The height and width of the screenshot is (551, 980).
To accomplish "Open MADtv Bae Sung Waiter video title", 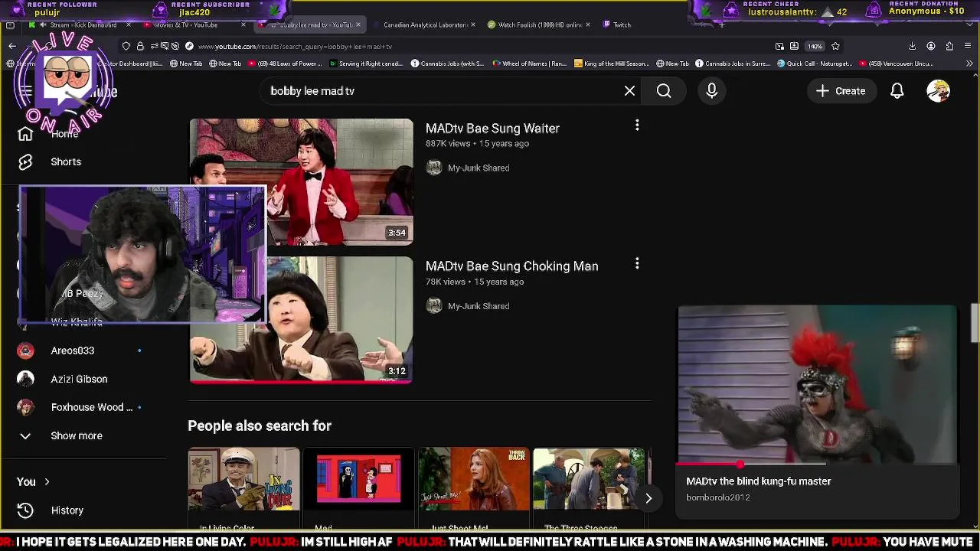I will (492, 129).
